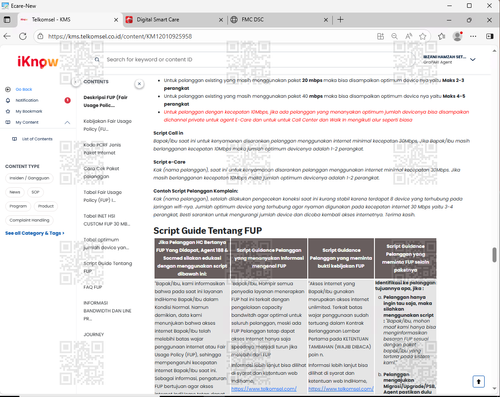Open the tab actions menu icon
The width and height of the screenshot is (500, 397).
coord(7,20)
